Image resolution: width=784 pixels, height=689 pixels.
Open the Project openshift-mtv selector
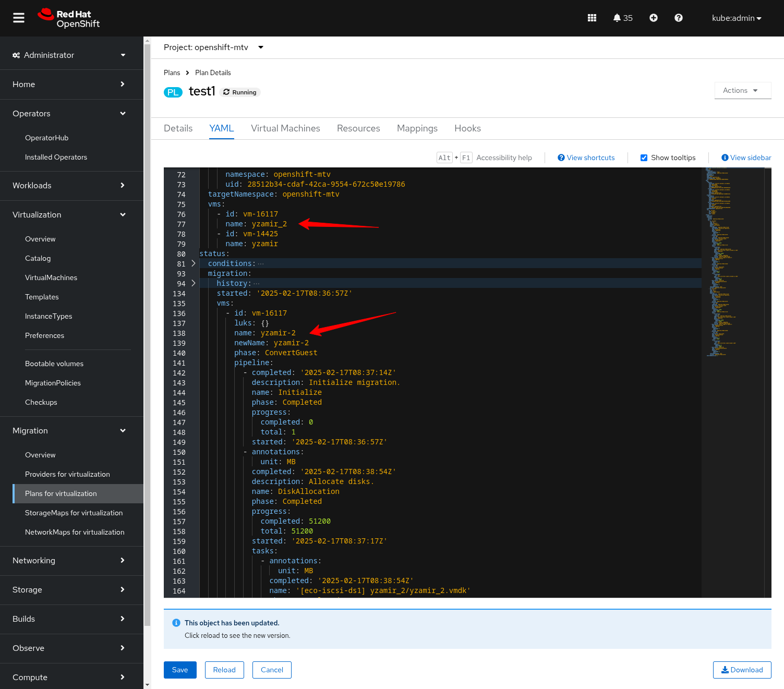(x=213, y=47)
